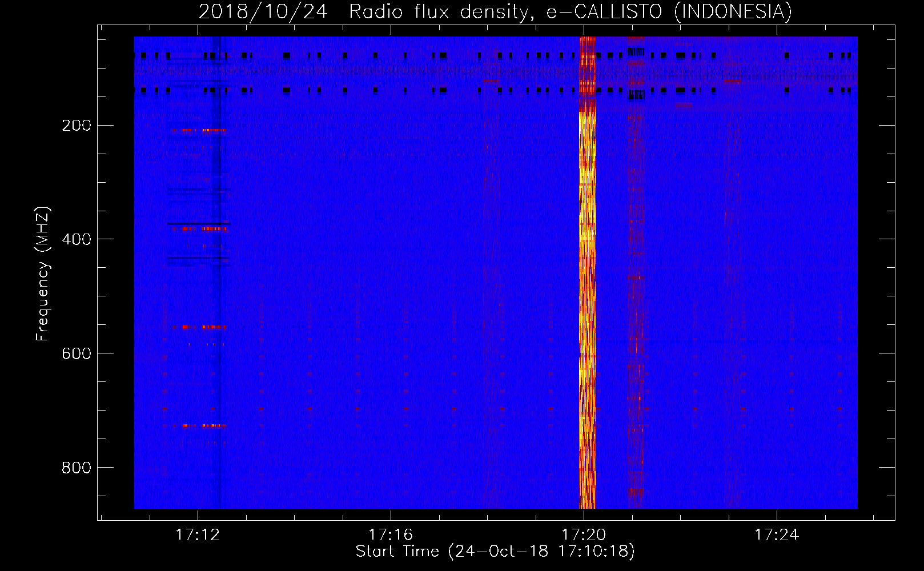Click the 17:20 time tick label
The width and height of the screenshot is (924, 571).
(584, 534)
